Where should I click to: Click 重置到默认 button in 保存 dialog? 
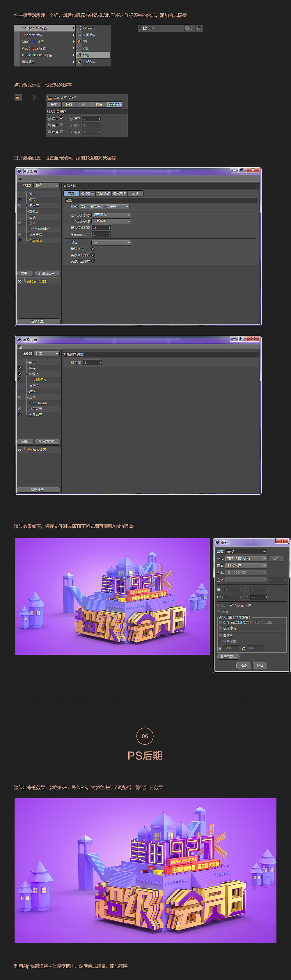pos(228,657)
